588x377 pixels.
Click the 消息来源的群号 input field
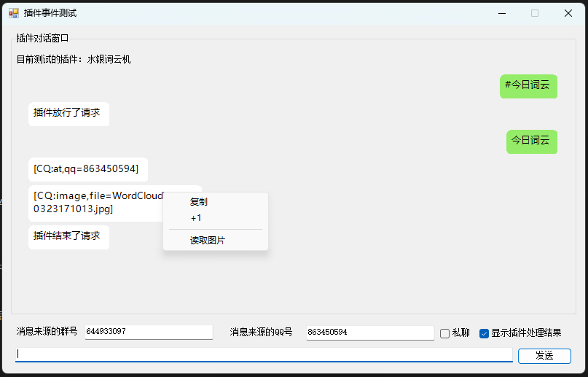click(148, 332)
